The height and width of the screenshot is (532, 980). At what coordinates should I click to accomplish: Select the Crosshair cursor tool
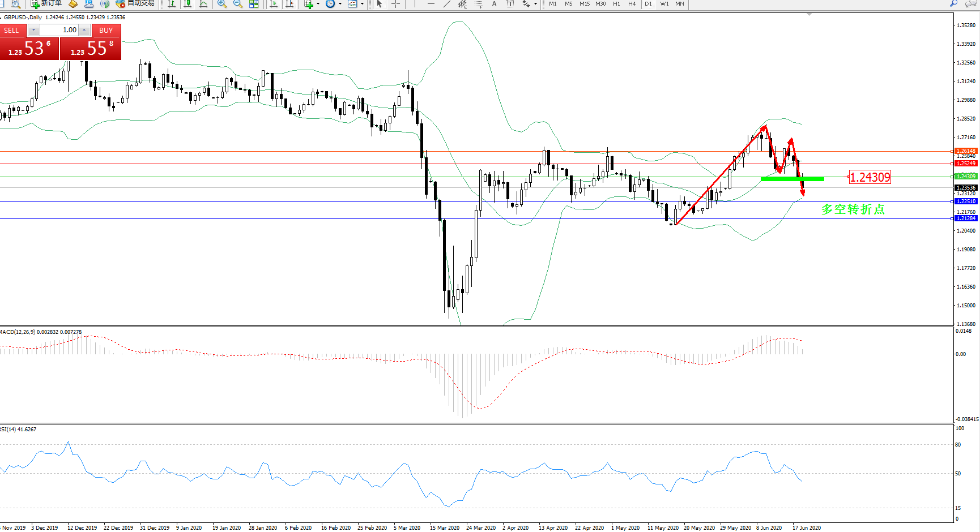(x=395, y=4)
